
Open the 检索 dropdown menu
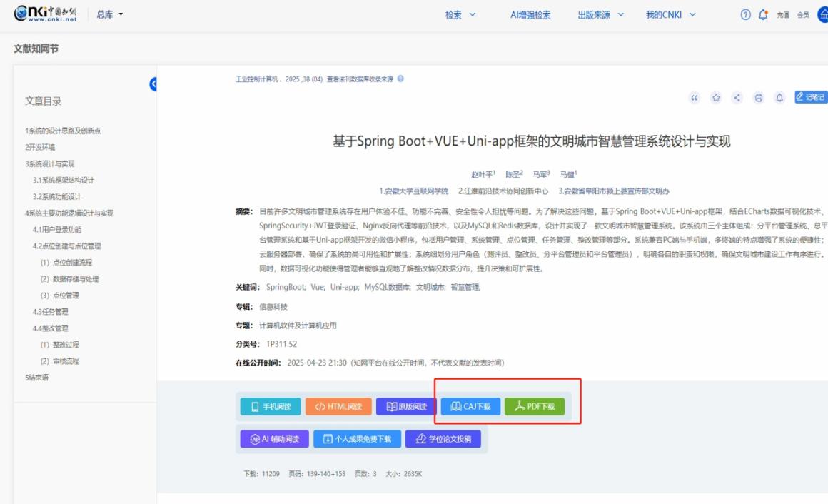460,15
